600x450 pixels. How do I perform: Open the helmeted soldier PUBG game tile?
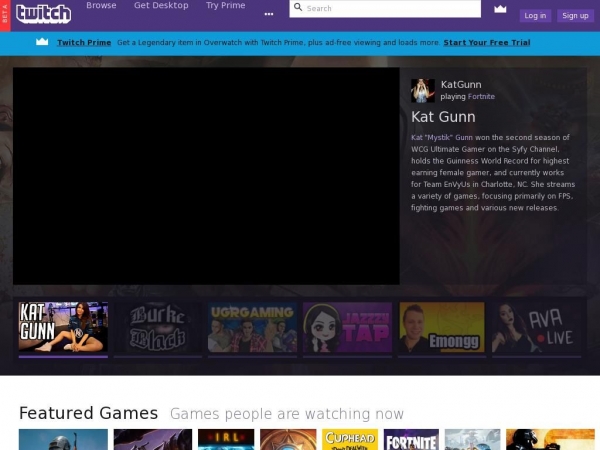pos(63,439)
